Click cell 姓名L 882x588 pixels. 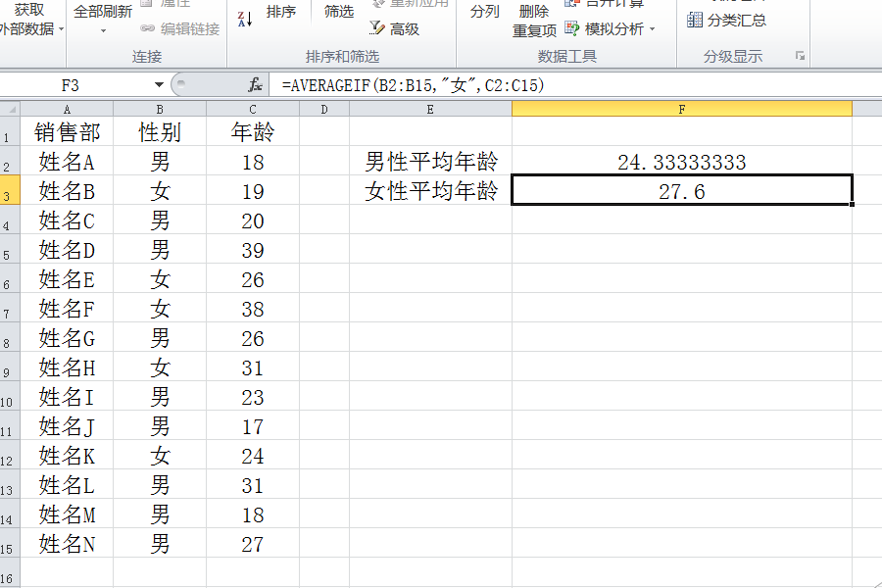coord(67,484)
